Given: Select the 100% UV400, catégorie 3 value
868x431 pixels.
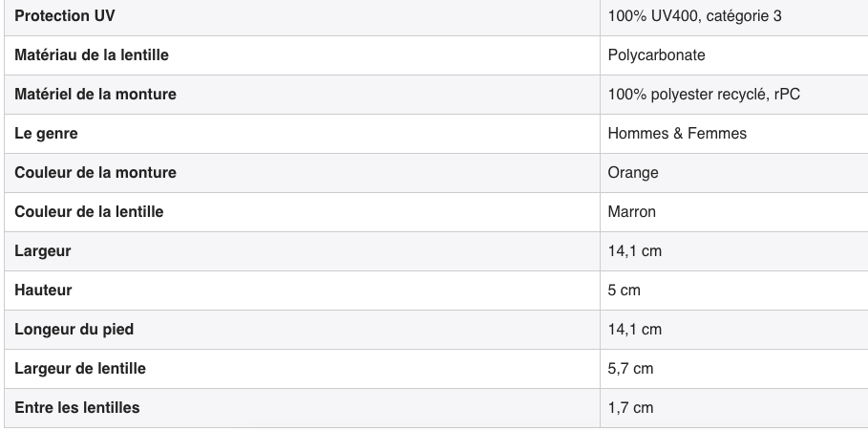Looking at the screenshot, I should tap(694, 16).
